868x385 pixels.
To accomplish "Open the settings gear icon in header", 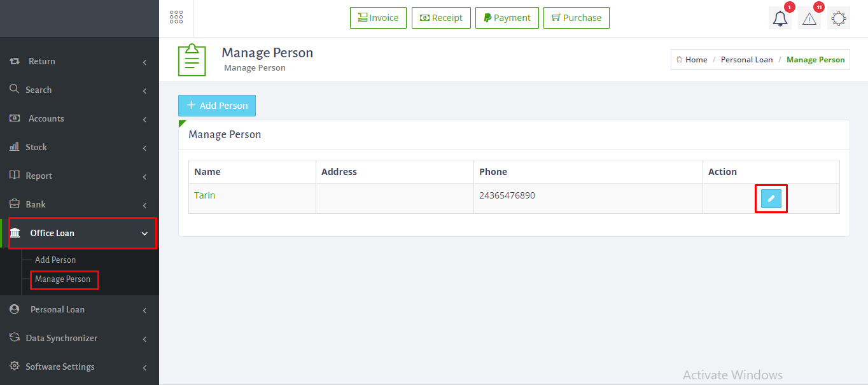I will coord(838,19).
